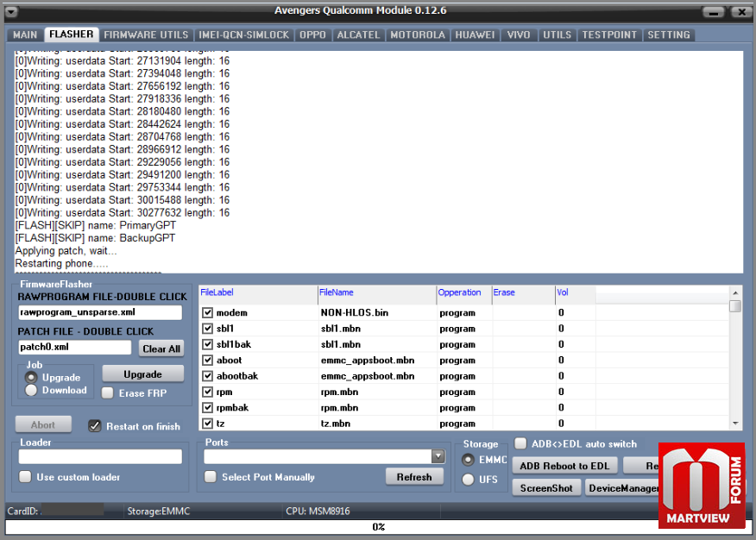Open the window menu arrow in title bar
Viewport: 756px width, 540px height.
coord(10,11)
